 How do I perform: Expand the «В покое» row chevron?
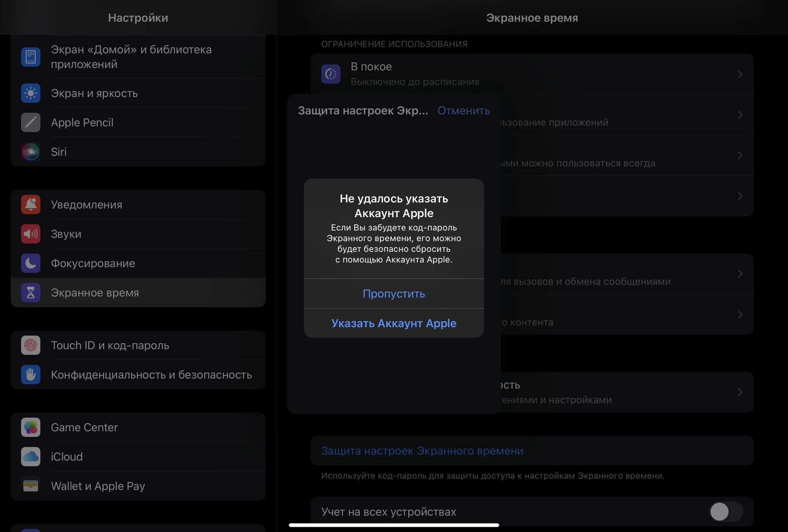pos(740,74)
